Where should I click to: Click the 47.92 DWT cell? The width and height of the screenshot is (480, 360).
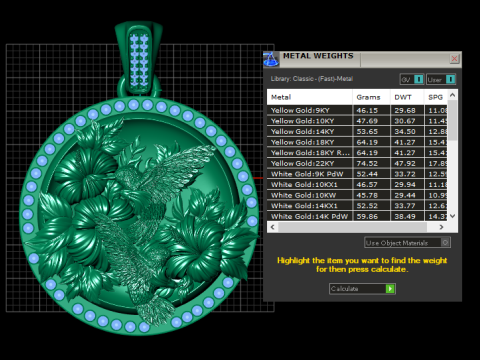[x=407, y=163]
